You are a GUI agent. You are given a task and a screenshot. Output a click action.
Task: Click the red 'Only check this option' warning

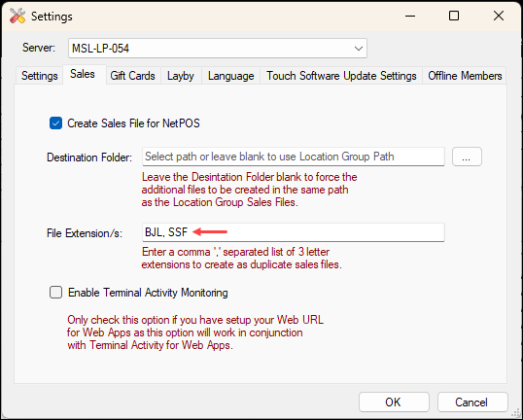coord(195,332)
